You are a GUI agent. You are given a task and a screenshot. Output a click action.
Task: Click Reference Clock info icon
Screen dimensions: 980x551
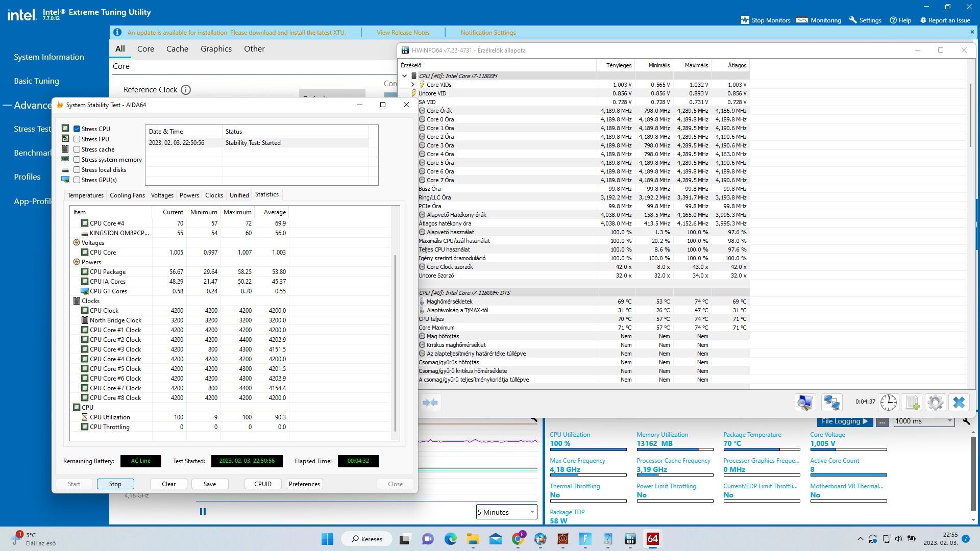186,90
